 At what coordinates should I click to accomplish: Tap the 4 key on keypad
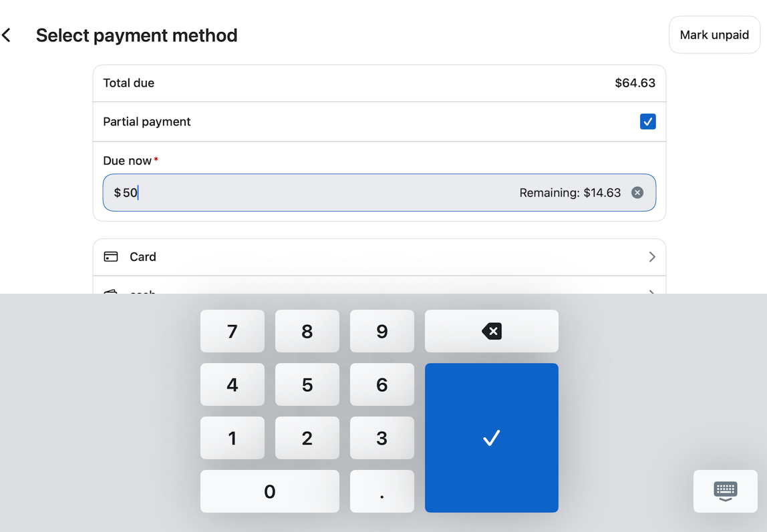click(x=233, y=384)
